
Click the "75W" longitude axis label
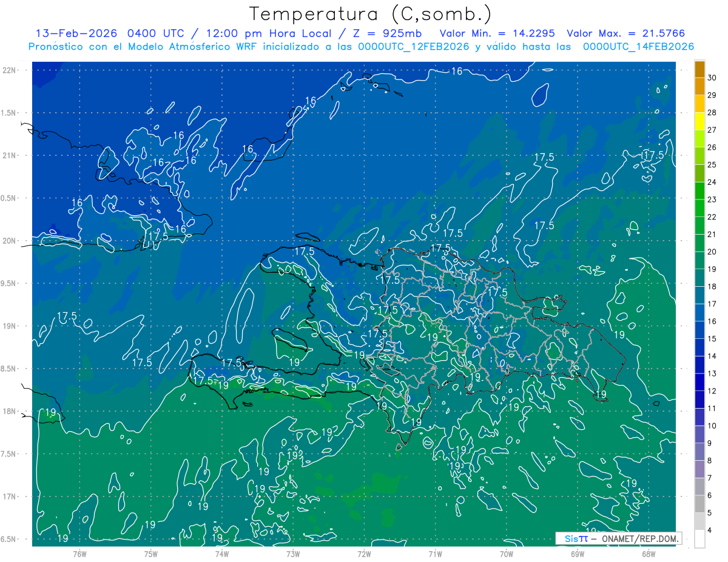[x=150, y=554]
